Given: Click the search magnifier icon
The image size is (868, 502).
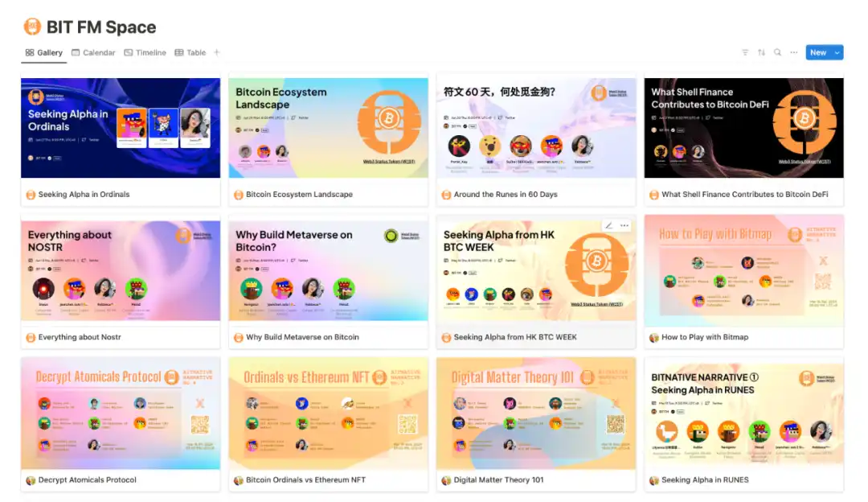Looking at the screenshot, I should [x=778, y=52].
